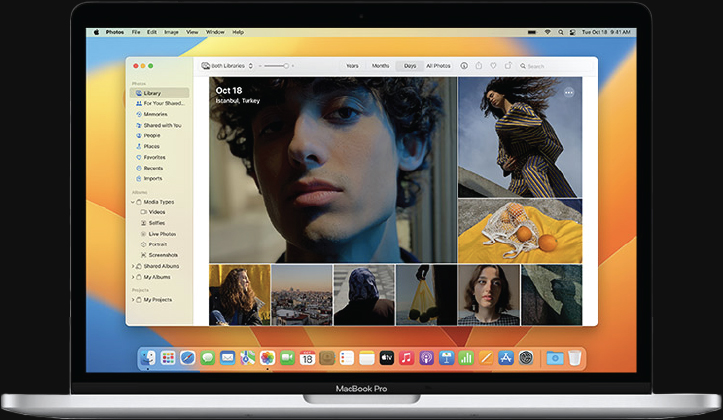Open the Screenshots album

pos(160,255)
